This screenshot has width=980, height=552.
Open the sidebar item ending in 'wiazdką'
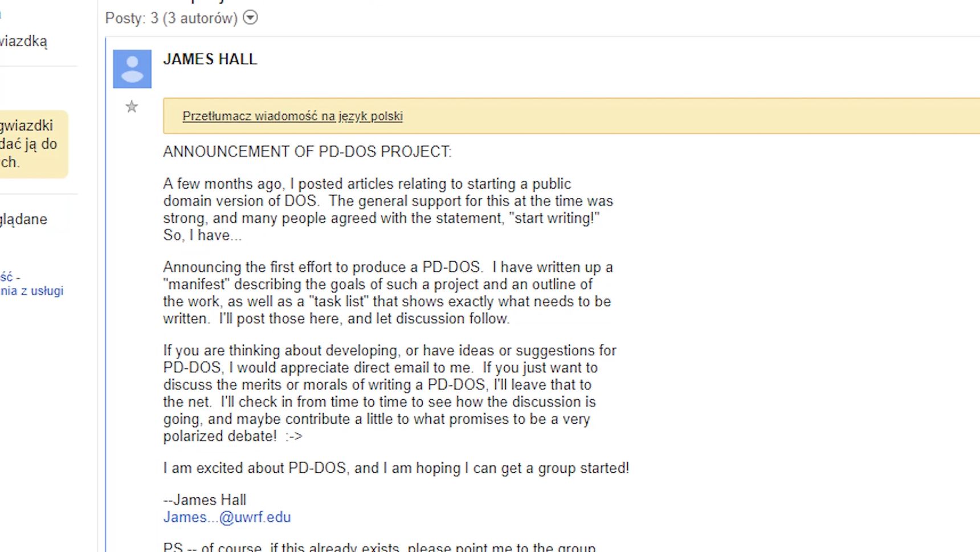[23, 42]
